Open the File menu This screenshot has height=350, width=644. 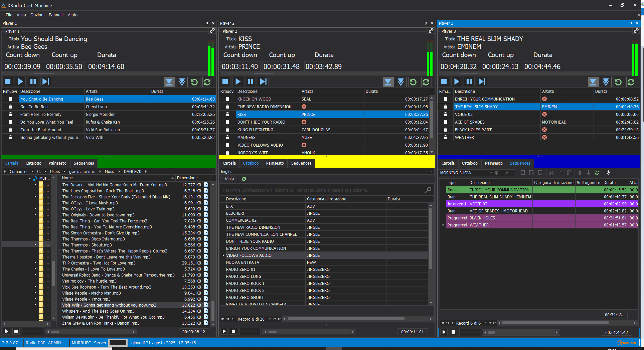coord(9,15)
